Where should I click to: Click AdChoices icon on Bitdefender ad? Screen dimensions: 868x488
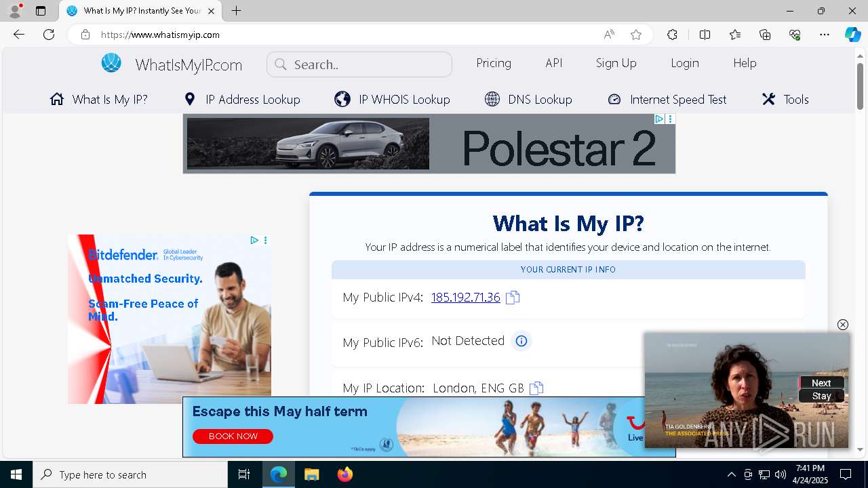[254, 240]
